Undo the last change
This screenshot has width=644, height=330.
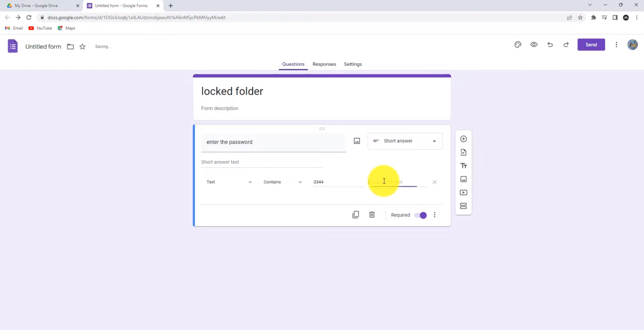pos(550,45)
